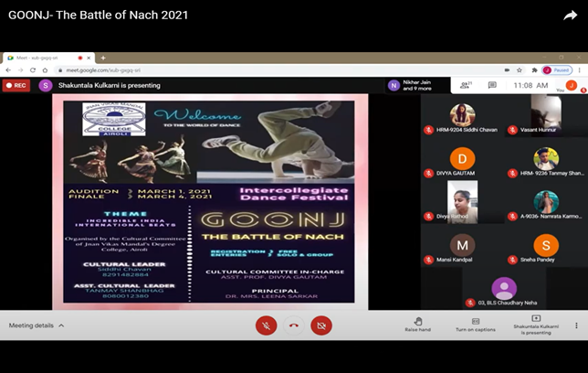The height and width of the screenshot is (373, 588).
Task: Bookmark this page with star icon
Action: tap(520, 70)
